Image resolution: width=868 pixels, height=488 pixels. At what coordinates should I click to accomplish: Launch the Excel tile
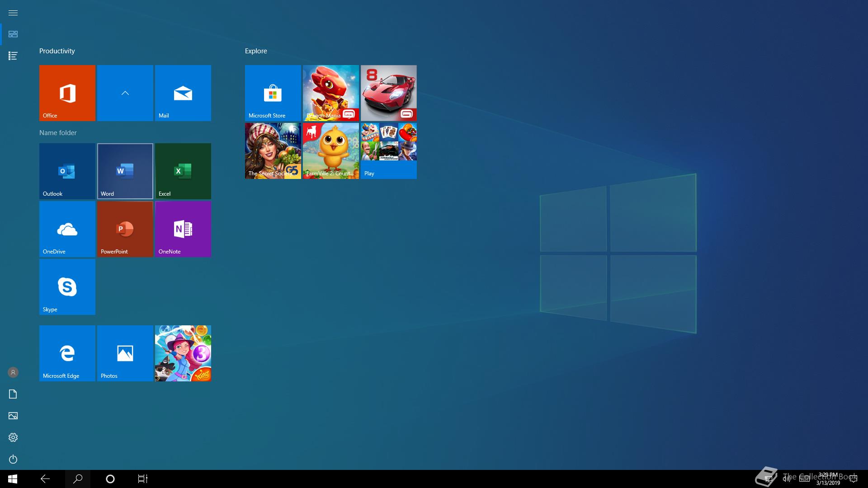183,171
